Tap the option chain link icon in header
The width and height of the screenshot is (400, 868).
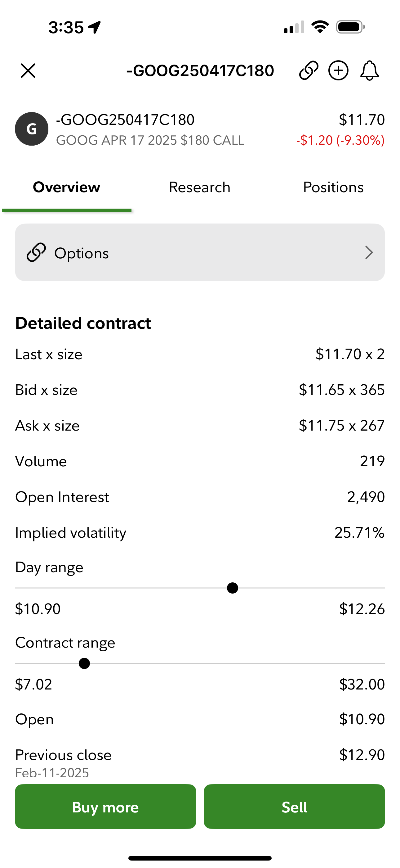point(309,70)
